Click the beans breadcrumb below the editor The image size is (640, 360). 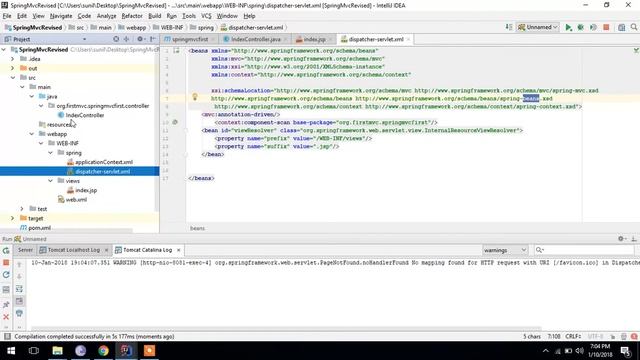[197, 228]
